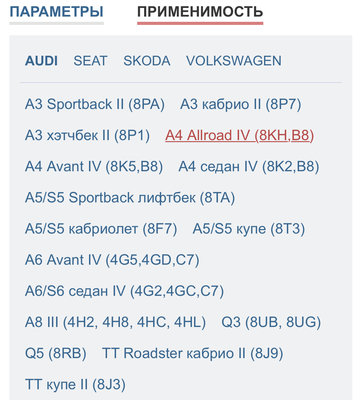Select A5/S5 купе (8T3)
Image resolution: width=360 pixels, height=400 pixels.
click(x=249, y=229)
